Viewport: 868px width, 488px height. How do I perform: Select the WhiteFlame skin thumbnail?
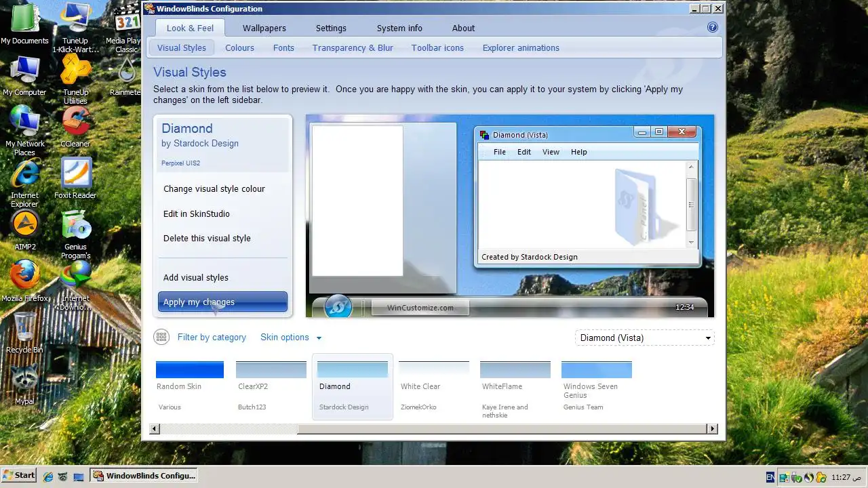pos(515,390)
